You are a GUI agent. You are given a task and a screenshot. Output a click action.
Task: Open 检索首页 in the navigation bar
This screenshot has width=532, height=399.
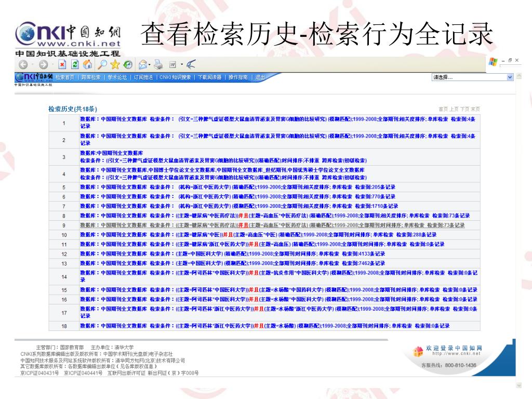[x=65, y=77]
